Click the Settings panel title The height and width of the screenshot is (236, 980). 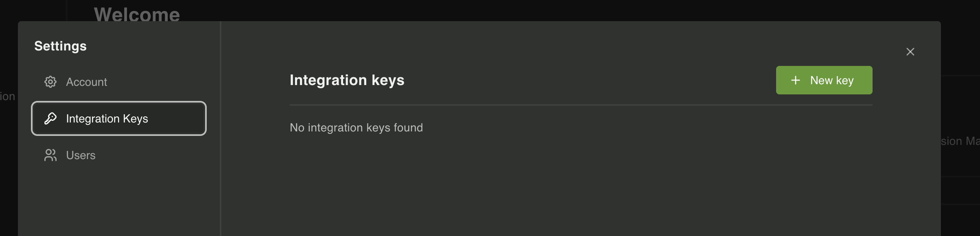pos(60,46)
